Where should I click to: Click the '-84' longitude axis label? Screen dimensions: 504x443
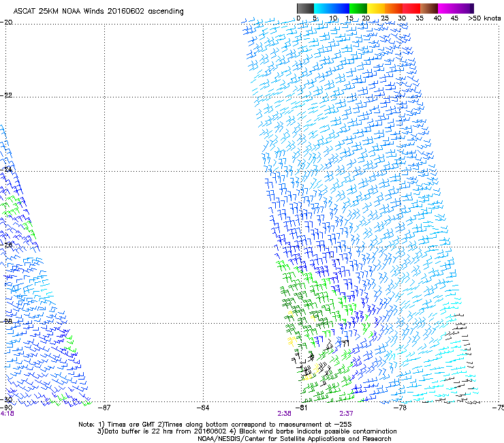coord(203,408)
